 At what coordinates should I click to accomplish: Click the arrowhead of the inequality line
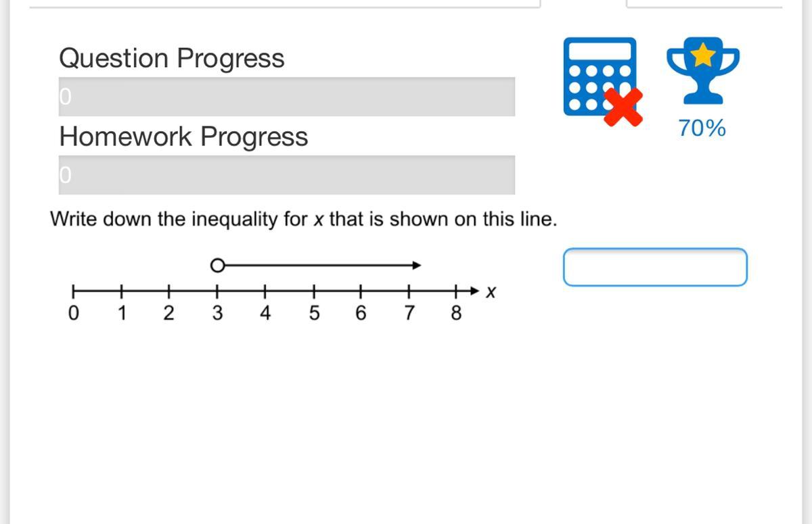point(417,266)
